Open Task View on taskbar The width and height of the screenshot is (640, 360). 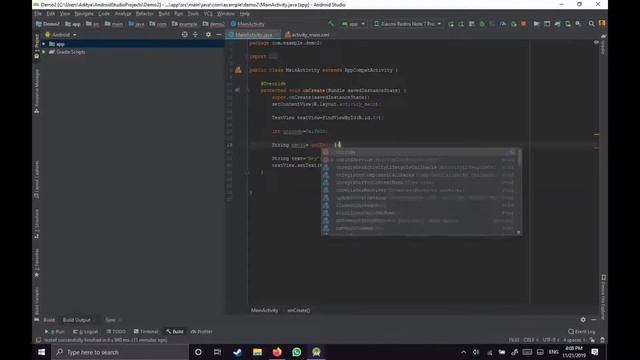pos(218,352)
